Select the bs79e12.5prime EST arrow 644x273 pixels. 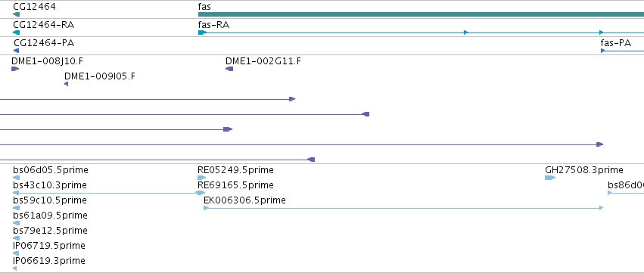click(17, 238)
